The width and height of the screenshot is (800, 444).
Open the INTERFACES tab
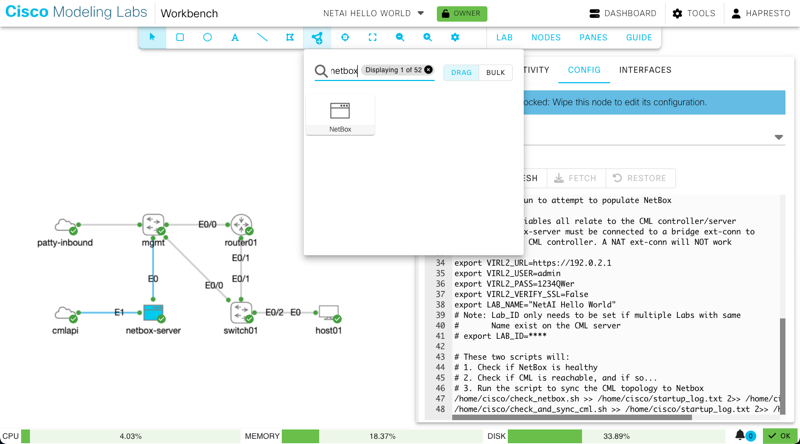click(645, 70)
